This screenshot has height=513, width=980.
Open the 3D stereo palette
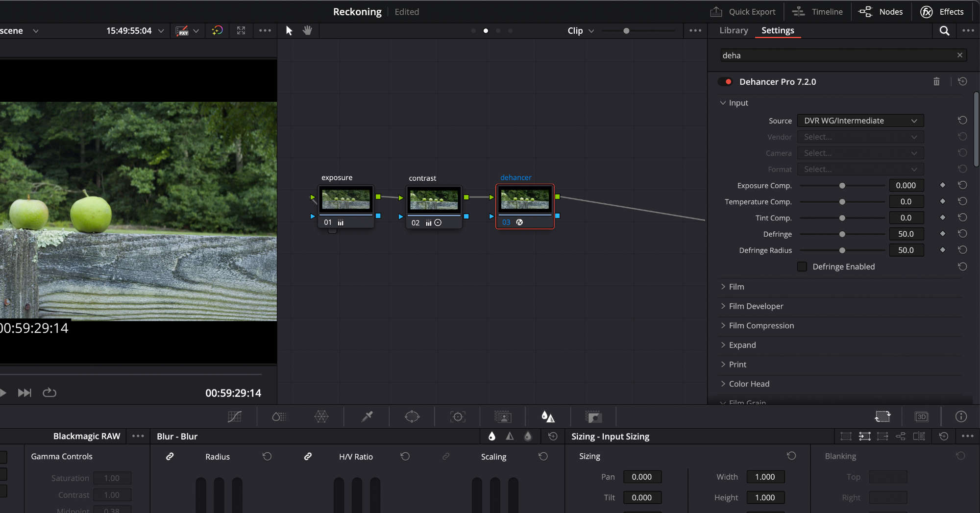(922, 416)
